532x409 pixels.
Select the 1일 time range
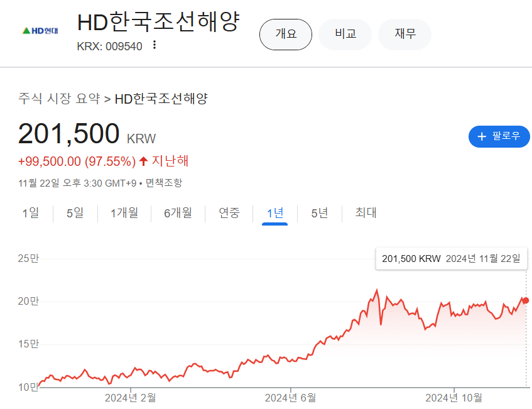tap(30, 213)
